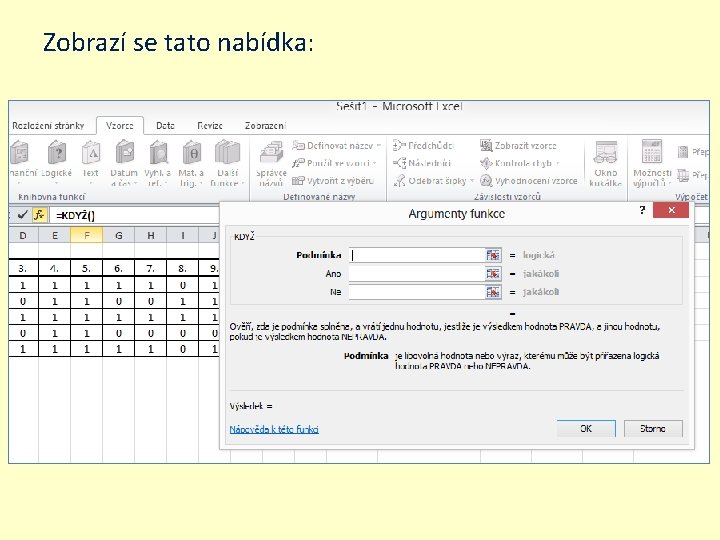
Task: Trace precedents with Předchůdci
Action: coord(423,146)
